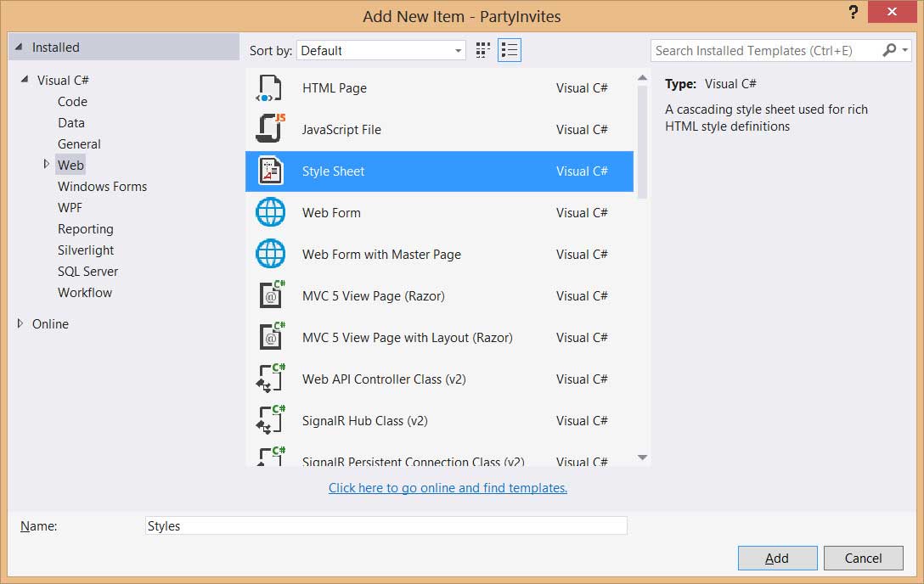The width and height of the screenshot is (924, 584).
Task: Select the HTML Page template icon
Action: (269, 88)
